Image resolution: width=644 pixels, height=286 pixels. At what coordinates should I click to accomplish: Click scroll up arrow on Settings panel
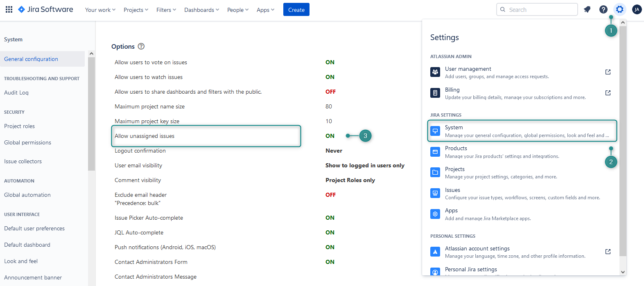623,23
